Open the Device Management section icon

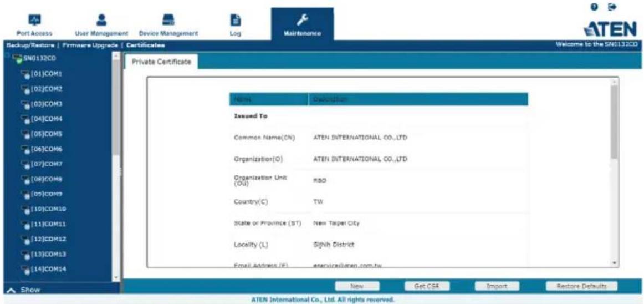coord(169,20)
